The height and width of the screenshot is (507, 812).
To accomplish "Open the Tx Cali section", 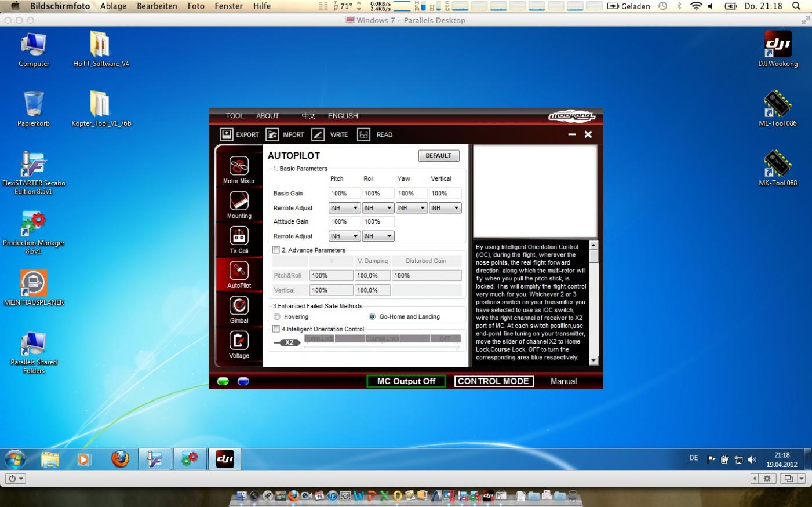I will (239, 236).
